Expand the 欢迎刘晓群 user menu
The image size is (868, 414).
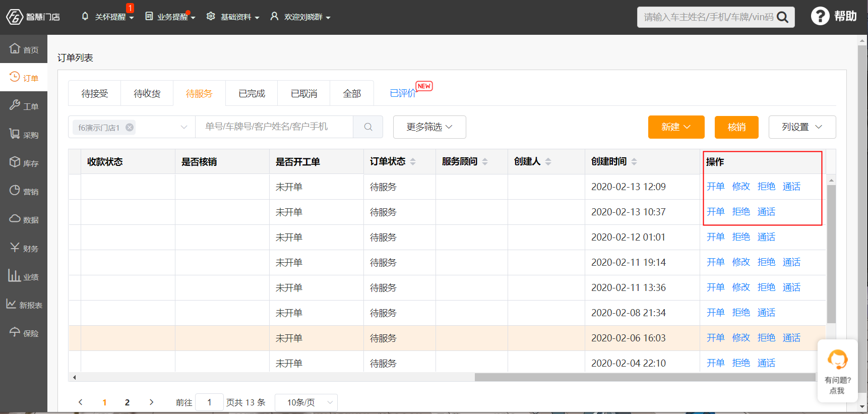coord(328,18)
